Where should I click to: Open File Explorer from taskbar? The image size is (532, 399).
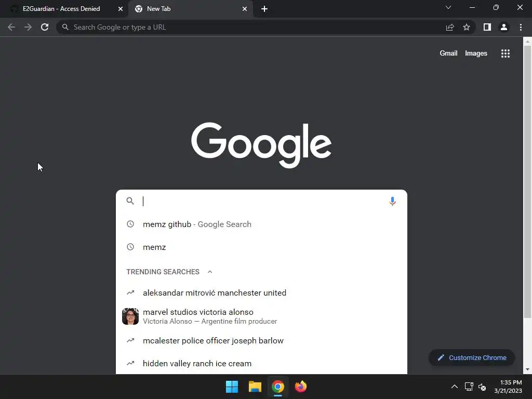pos(255,387)
